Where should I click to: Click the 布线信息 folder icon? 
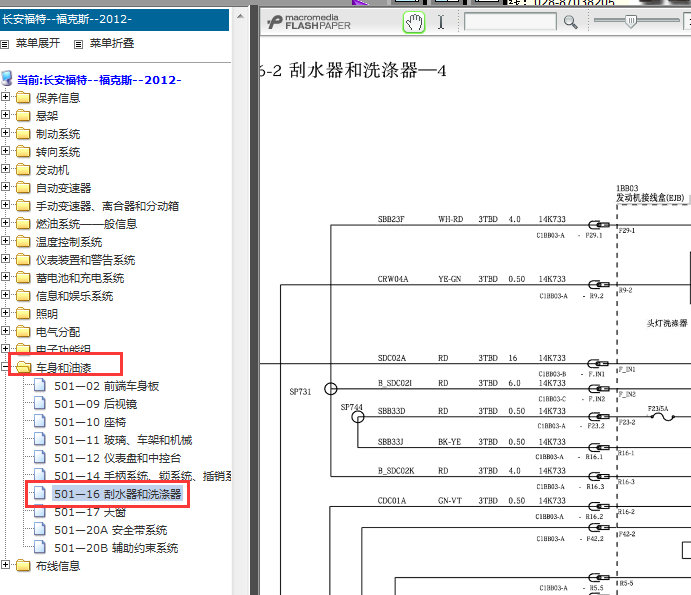click(23, 565)
